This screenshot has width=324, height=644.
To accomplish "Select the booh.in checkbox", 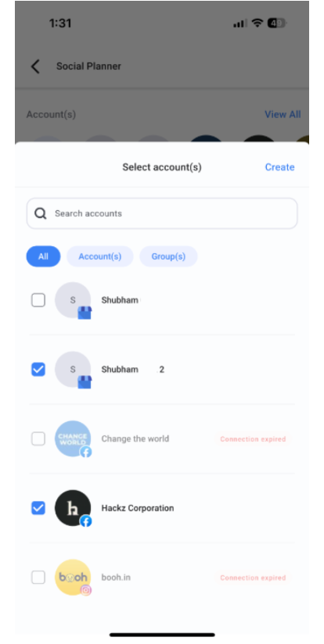I will click(38, 578).
